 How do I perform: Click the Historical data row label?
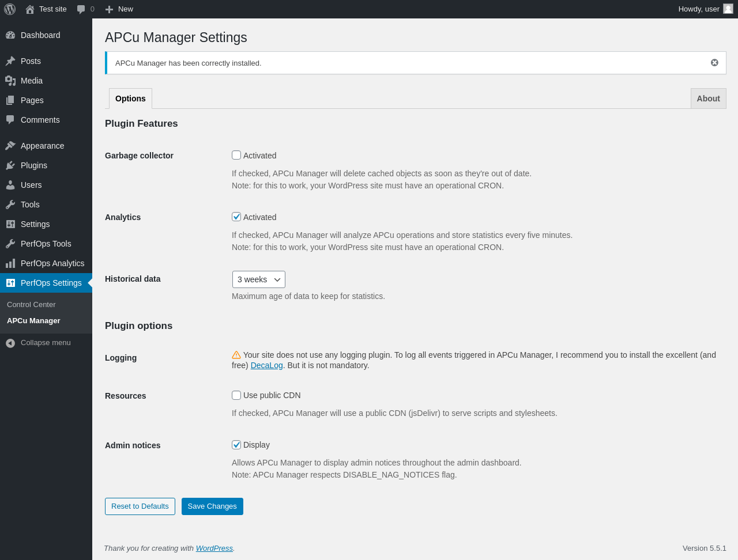coord(133,279)
